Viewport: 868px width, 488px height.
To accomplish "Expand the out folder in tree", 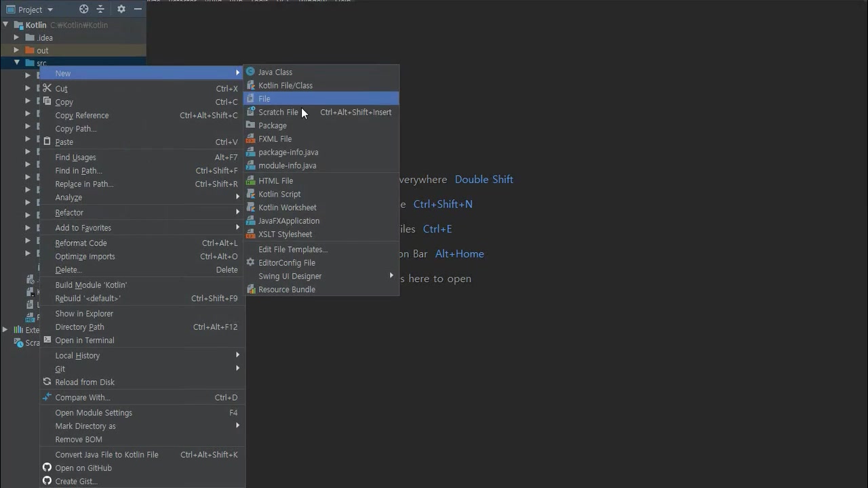I will pyautogui.click(x=16, y=50).
